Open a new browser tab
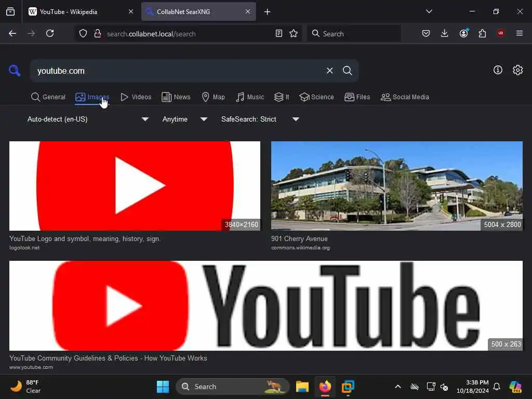The width and height of the screenshot is (532, 399). (x=267, y=12)
